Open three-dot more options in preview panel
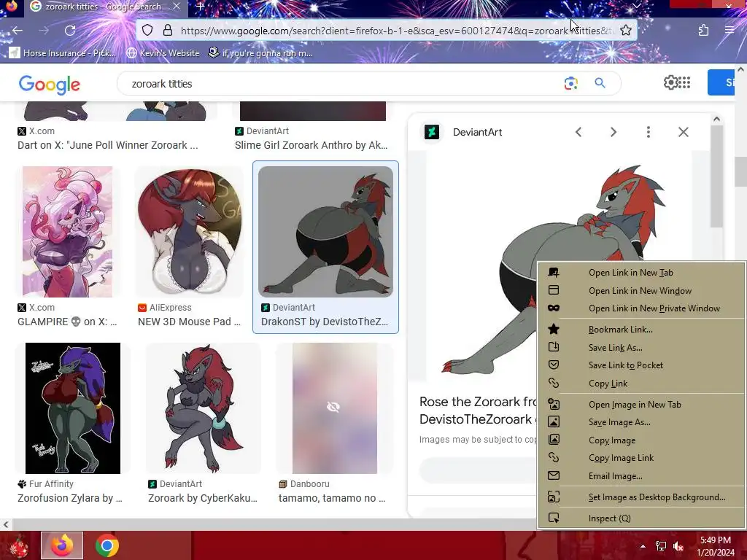The height and width of the screenshot is (560, 747). click(x=649, y=132)
